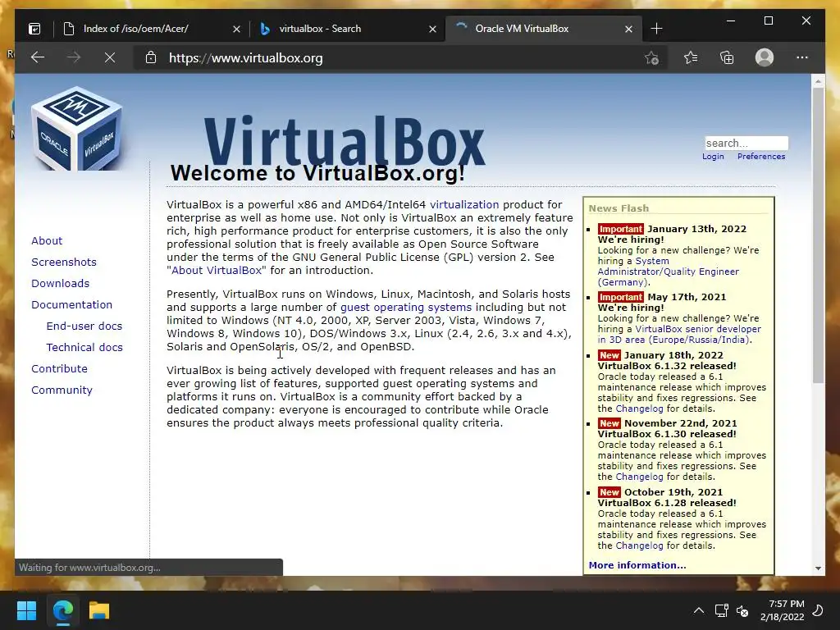Open Community sidebar link

pos(62,390)
